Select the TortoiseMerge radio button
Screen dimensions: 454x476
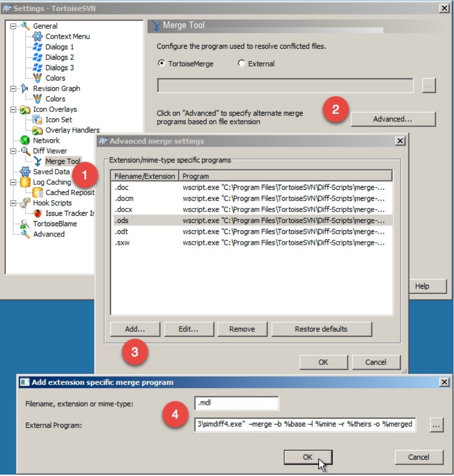(161, 63)
